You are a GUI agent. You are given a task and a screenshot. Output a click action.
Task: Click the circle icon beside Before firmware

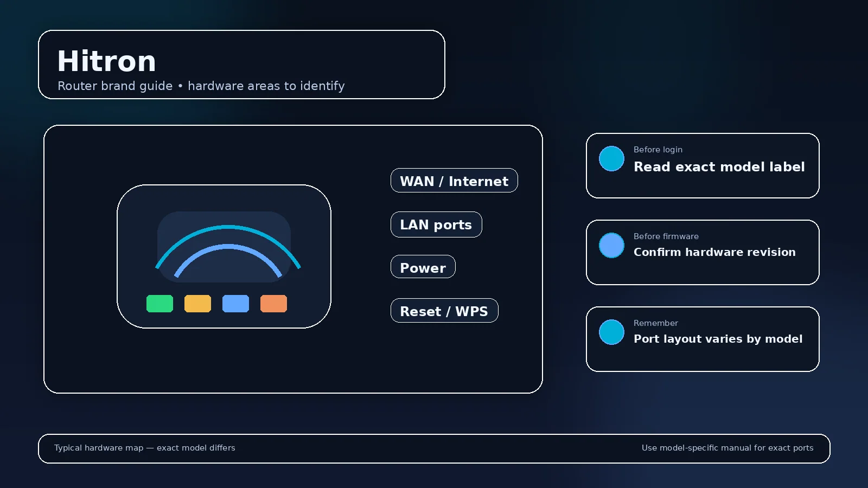click(x=611, y=245)
